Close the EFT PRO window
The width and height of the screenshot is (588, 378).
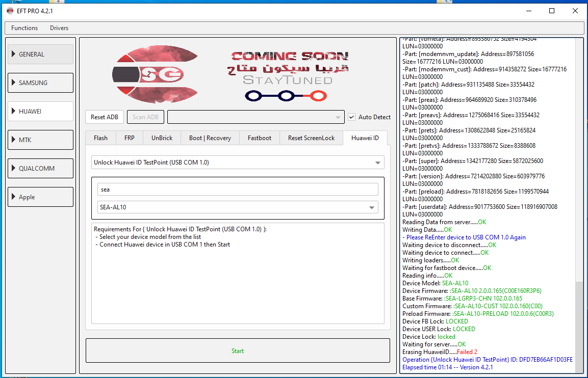click(575, 11)
